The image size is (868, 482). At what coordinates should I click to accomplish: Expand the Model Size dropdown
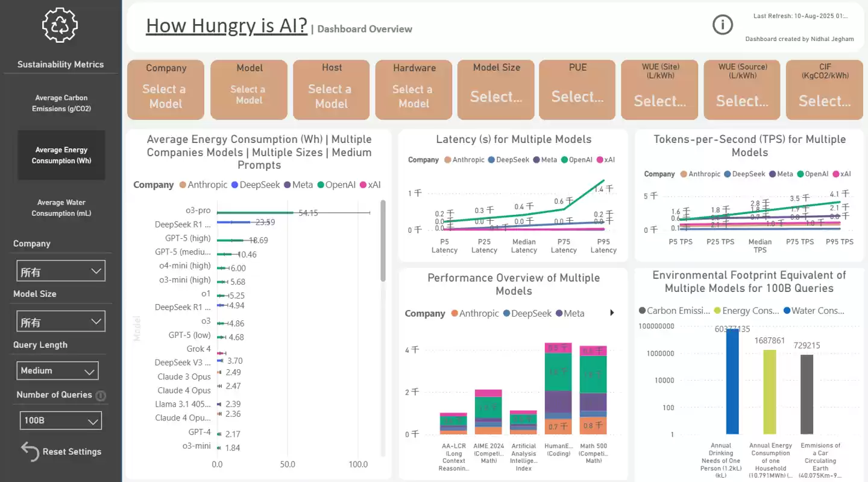[60, 322]
